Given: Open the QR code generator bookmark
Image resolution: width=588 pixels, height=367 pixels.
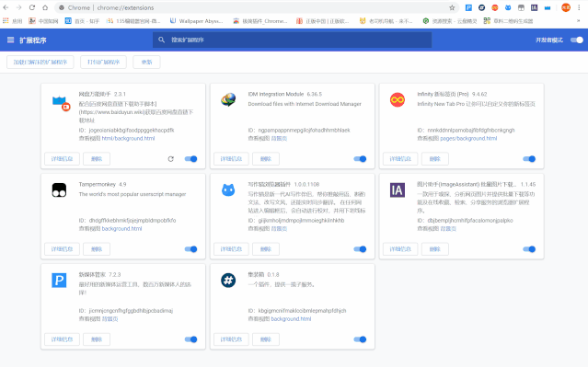Looking at the screenshot, I should [509, 21].
